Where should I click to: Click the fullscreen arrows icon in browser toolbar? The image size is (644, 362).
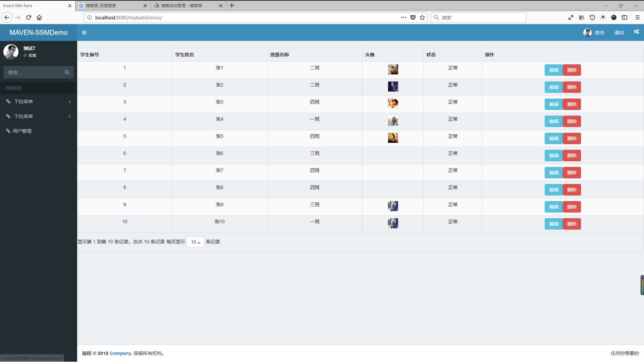pos(571,18)
